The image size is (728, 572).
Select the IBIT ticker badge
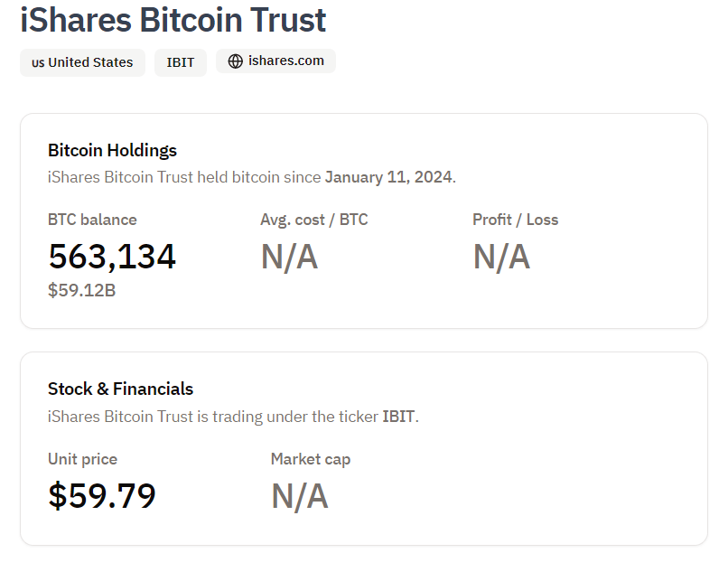[181, 62]
